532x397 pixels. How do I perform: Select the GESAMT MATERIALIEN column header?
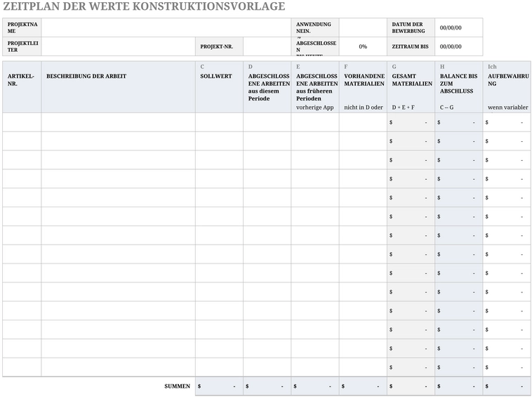click(x=411, y=87)
